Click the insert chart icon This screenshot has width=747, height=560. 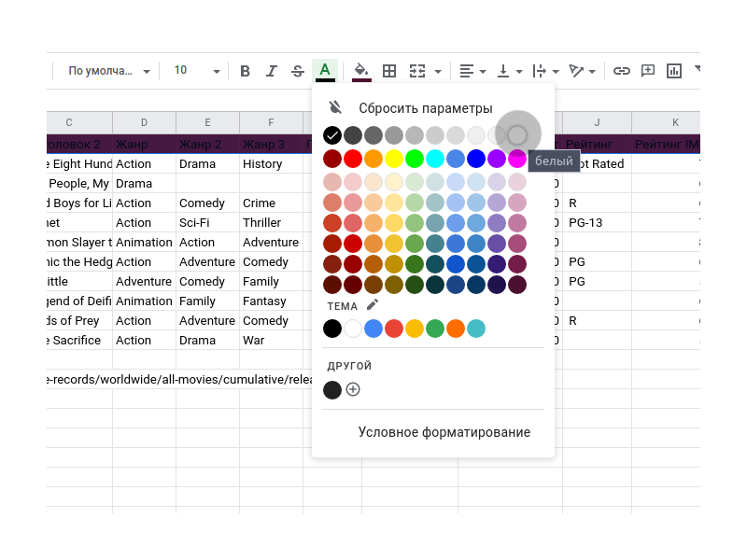tap(674, 71)
